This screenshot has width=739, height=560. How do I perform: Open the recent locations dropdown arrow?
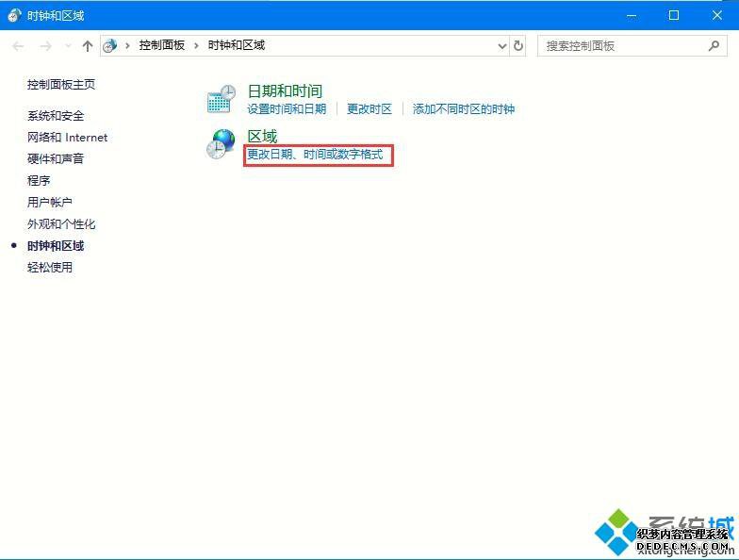[68, 45]
